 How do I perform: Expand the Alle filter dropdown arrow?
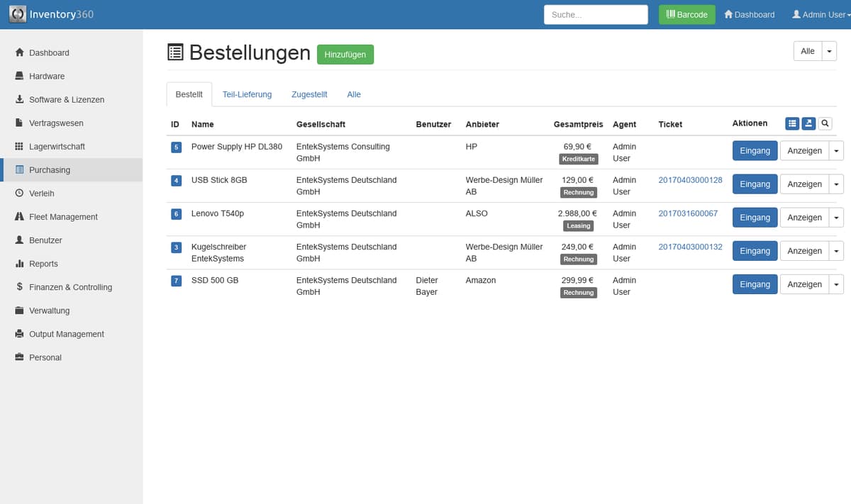point(830,52)
